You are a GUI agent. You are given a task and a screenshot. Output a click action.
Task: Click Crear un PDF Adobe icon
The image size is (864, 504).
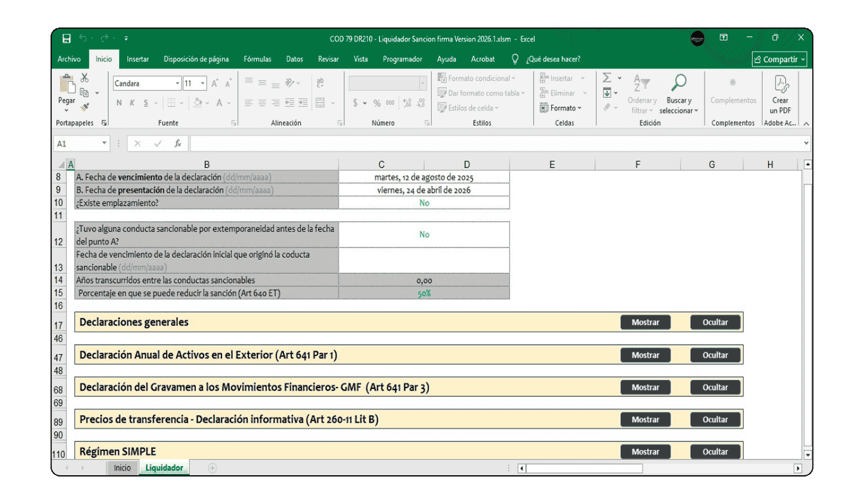(x=780, y=93)
